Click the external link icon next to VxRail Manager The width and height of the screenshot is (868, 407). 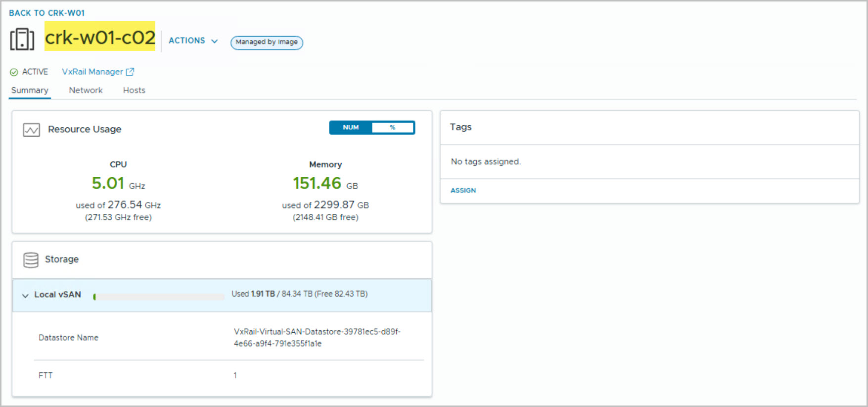(x=130, y=72)
